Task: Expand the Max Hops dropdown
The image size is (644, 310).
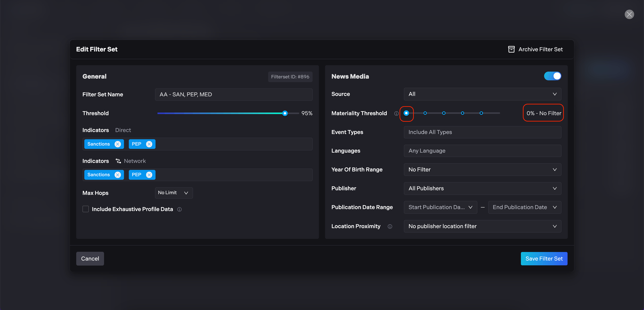Action: pyautogui.click(x=173, y=193)
